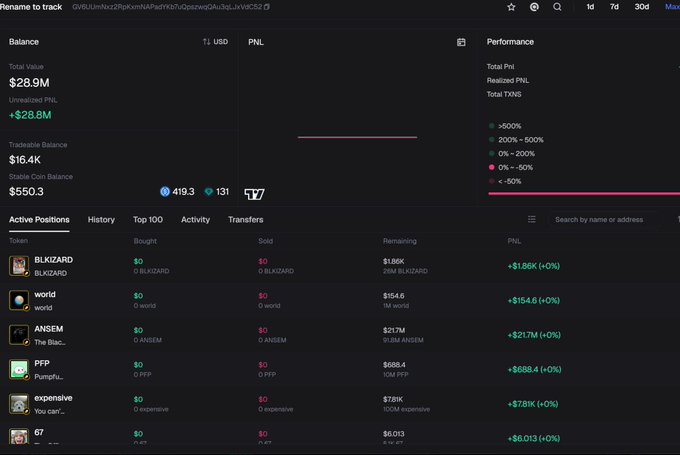Sort by the Remaining column header
Viewport: 680px width, 455px height.
pyautogui.click(x=399, y=241)
